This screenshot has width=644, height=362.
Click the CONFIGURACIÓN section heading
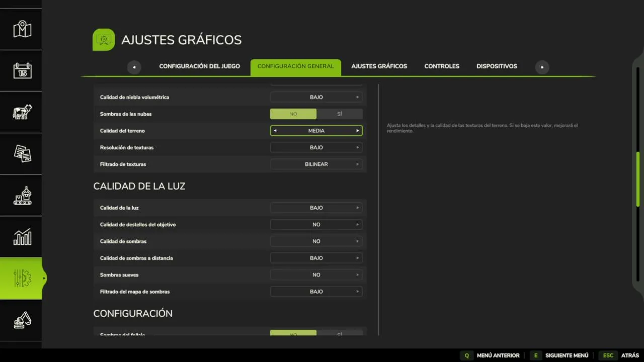pos(133,313)
